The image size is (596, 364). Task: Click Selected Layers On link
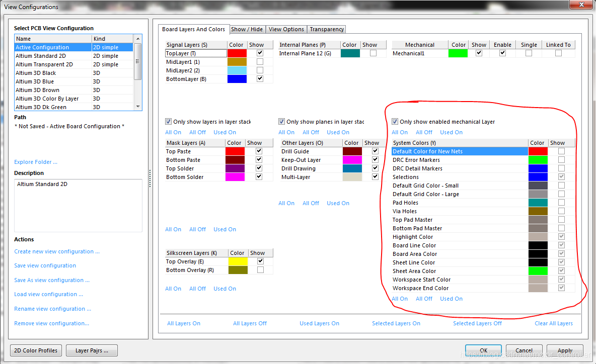(396, 323)
